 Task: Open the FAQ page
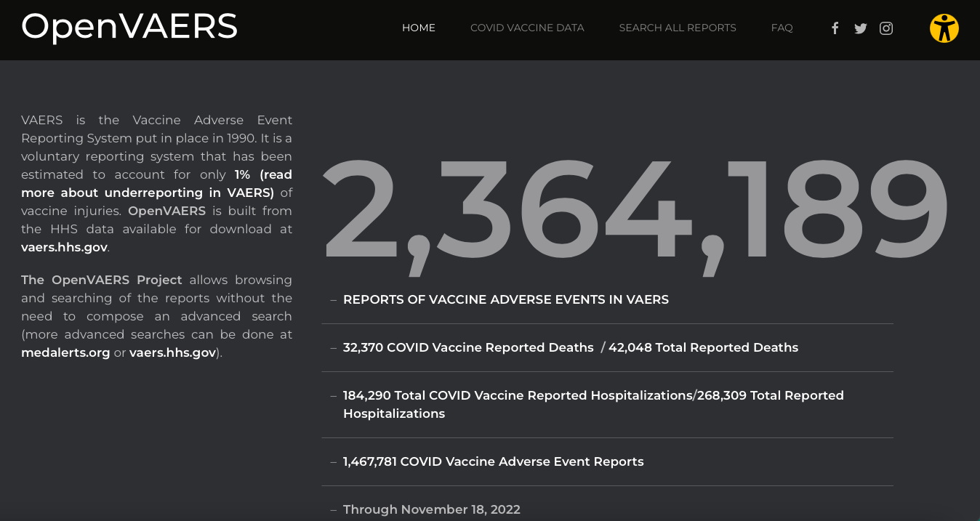tap(782, 28)
